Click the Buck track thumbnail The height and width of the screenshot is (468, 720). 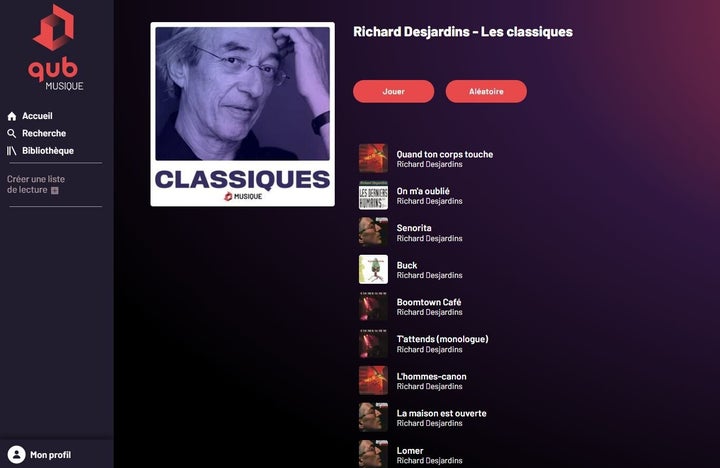pos(373,269)
